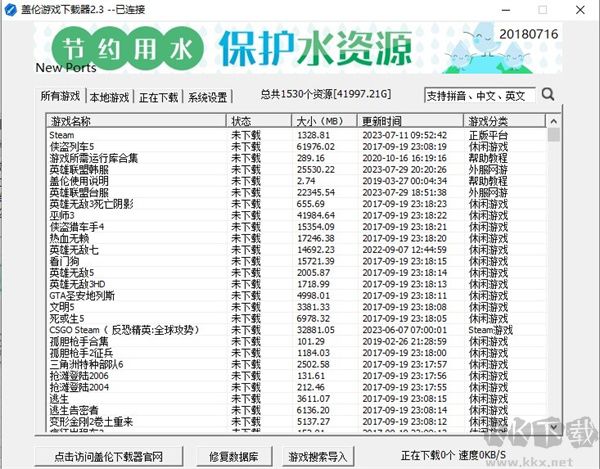Image resolution: width=600 pixels, height=469 pixels.
Task: Switch to the 本地游戏 tab
Action: click(109, 97)
